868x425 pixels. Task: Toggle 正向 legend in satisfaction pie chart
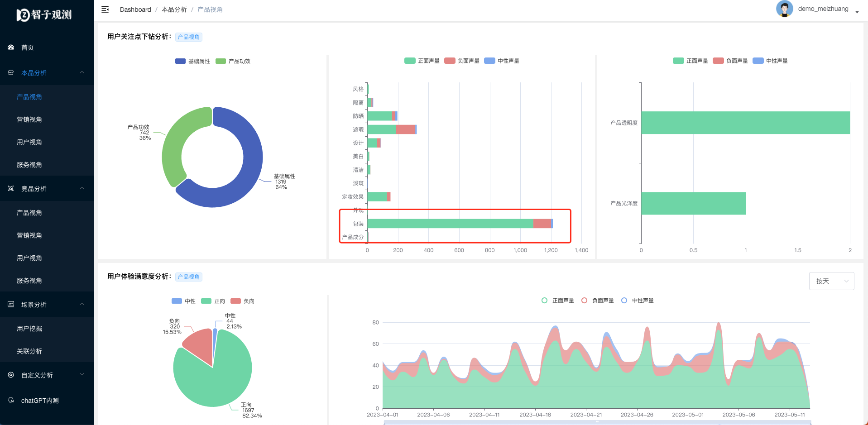click(x=213, y=301)
